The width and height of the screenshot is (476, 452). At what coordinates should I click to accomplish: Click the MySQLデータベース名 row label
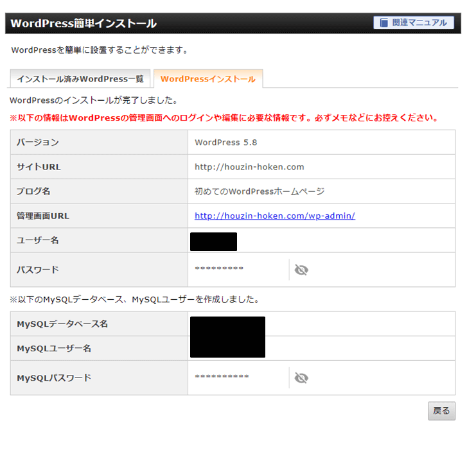point(62,324)
